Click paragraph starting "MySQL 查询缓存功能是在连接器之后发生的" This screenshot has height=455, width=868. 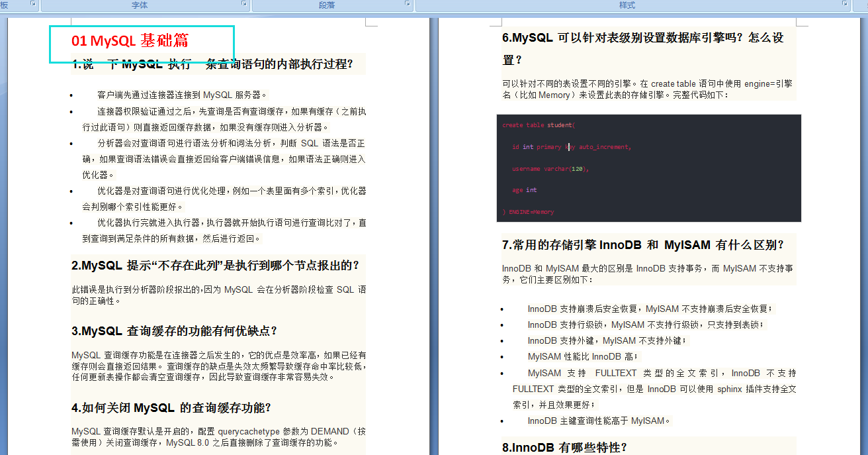219,366
